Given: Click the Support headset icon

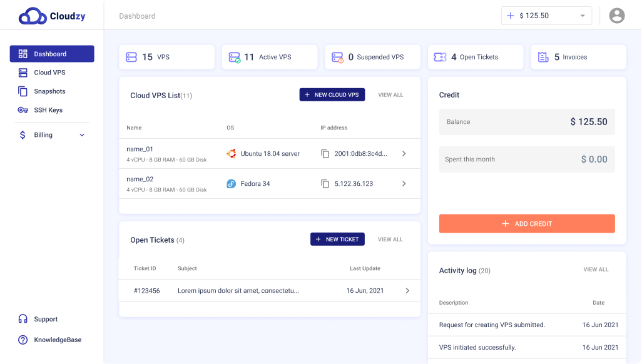Looking at the screenshot, I should (23, 319).
